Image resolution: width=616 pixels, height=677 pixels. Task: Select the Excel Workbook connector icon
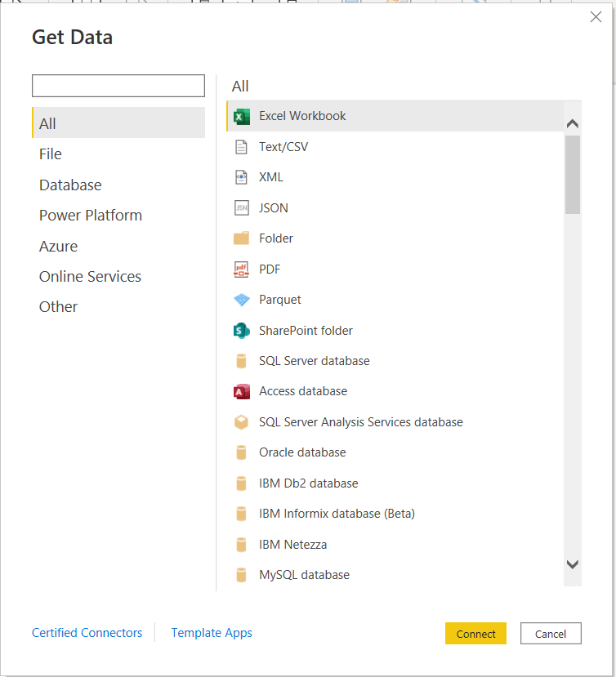pyautogui.click(x=242, y=116)
